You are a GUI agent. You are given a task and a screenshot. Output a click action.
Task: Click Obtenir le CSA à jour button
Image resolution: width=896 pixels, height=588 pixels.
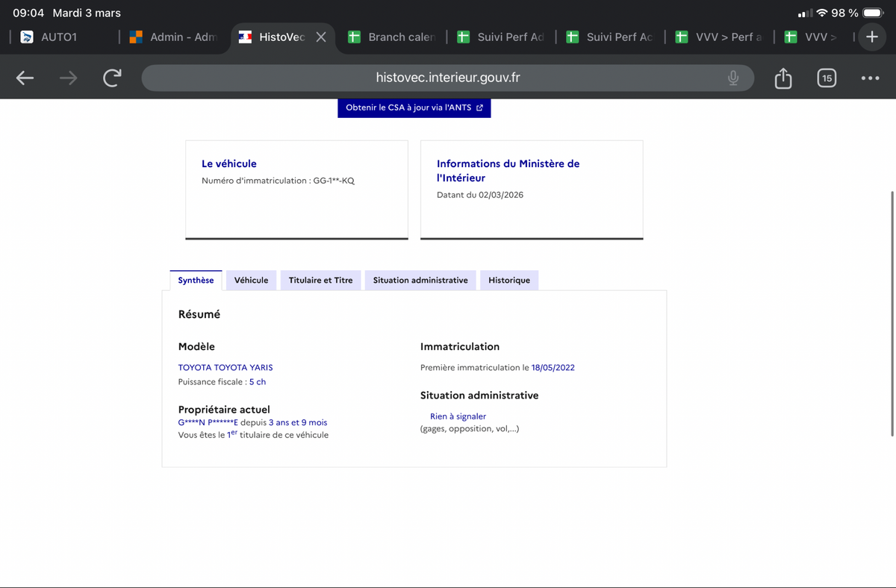(x=414, y=107)
